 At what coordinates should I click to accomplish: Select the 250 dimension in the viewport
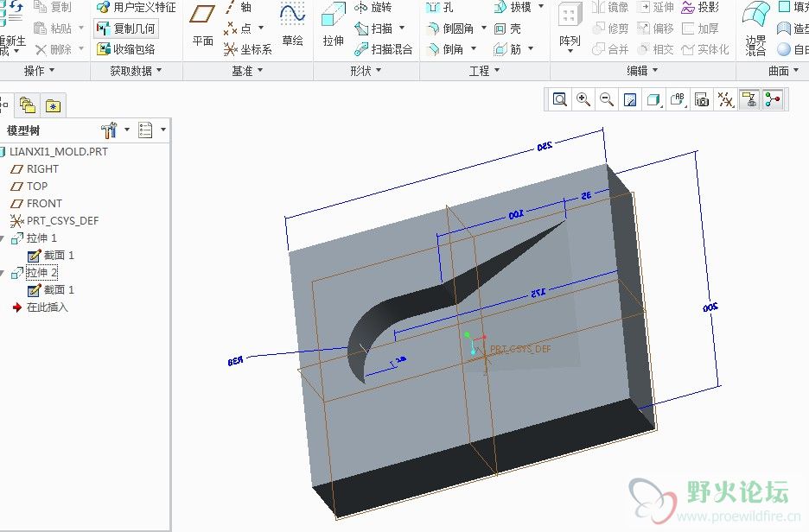[x=545, y=147]
